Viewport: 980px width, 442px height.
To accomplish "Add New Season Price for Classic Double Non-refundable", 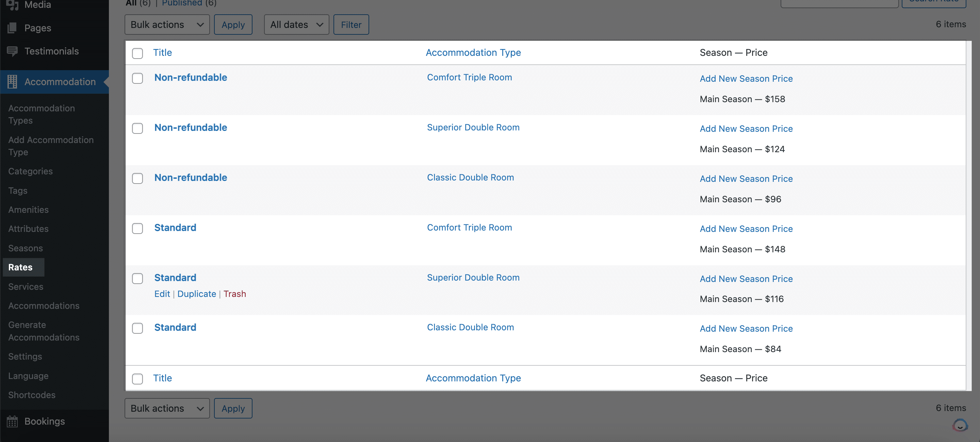I will (x=746, y=178).
